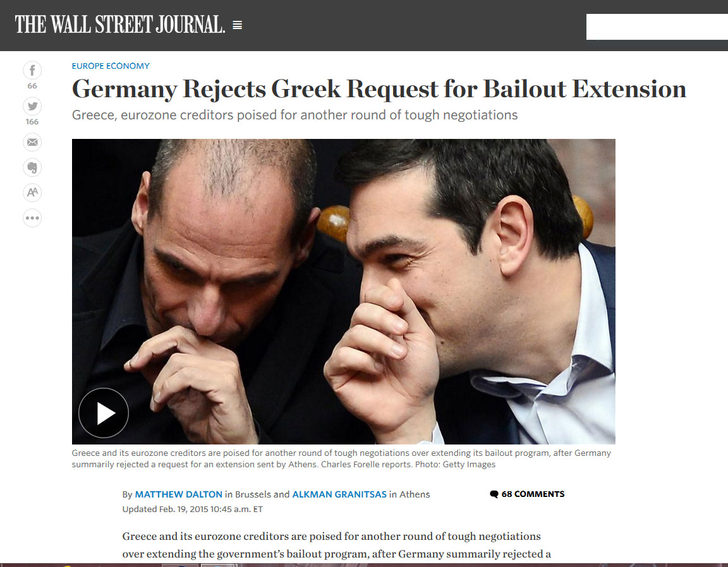728x567 pixels.
Task: Play the article video
Action: [x=104, y=412]
